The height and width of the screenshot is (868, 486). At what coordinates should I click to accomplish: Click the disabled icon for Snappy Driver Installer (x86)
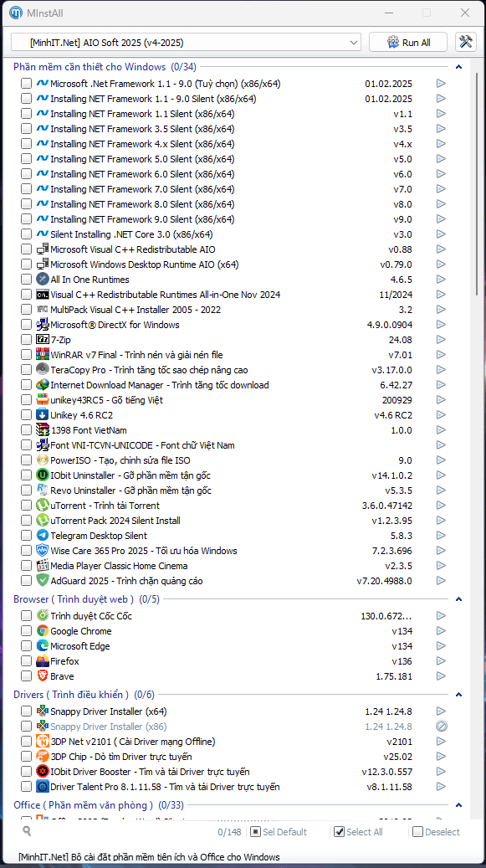pyautogui.click(x=441, y=727)
